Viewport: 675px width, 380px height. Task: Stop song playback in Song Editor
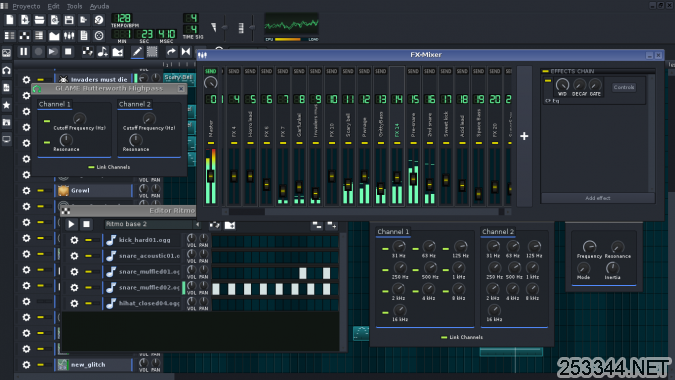(68, 52)
